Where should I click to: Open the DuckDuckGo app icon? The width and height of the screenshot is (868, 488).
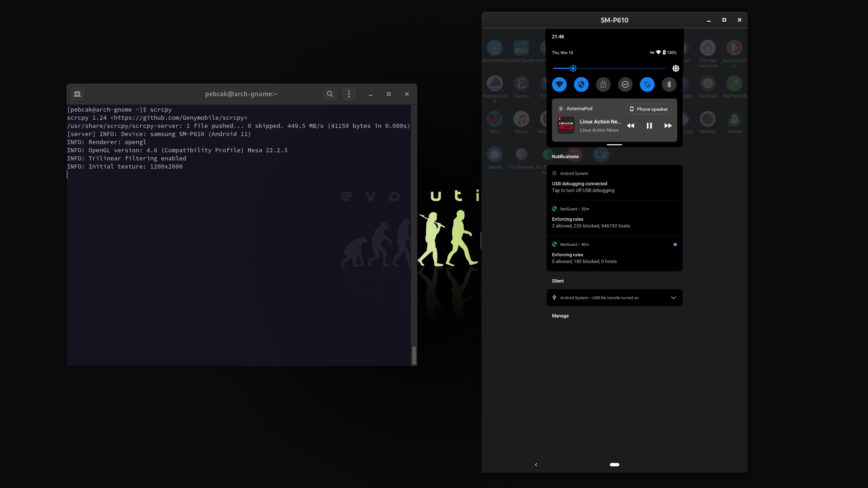click(x=734, y=48)
